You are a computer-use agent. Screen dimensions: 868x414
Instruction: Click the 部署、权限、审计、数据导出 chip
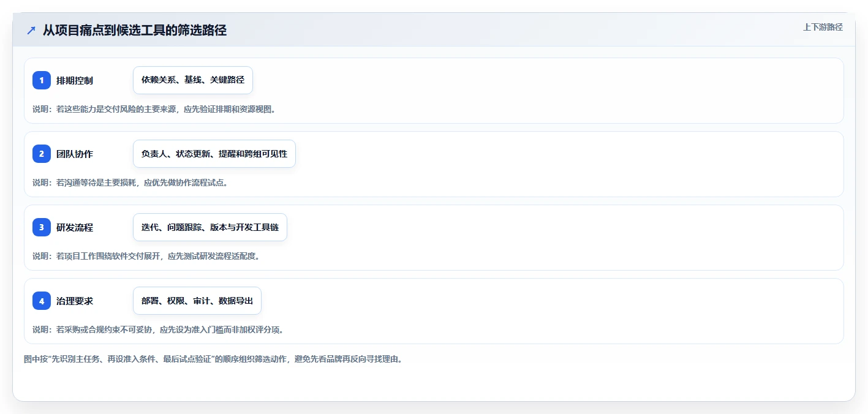(197, 301)
